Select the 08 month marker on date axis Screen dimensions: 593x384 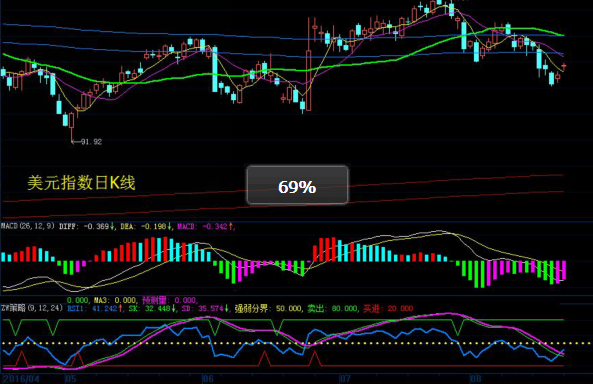click(x=476, y=378)
